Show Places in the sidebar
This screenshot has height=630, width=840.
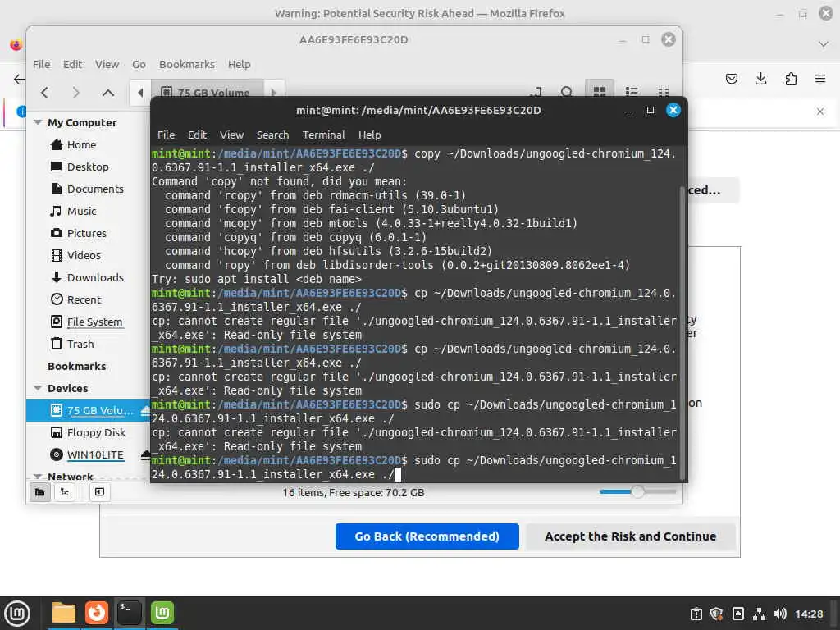pyautogui.click(x=40, y=492)
